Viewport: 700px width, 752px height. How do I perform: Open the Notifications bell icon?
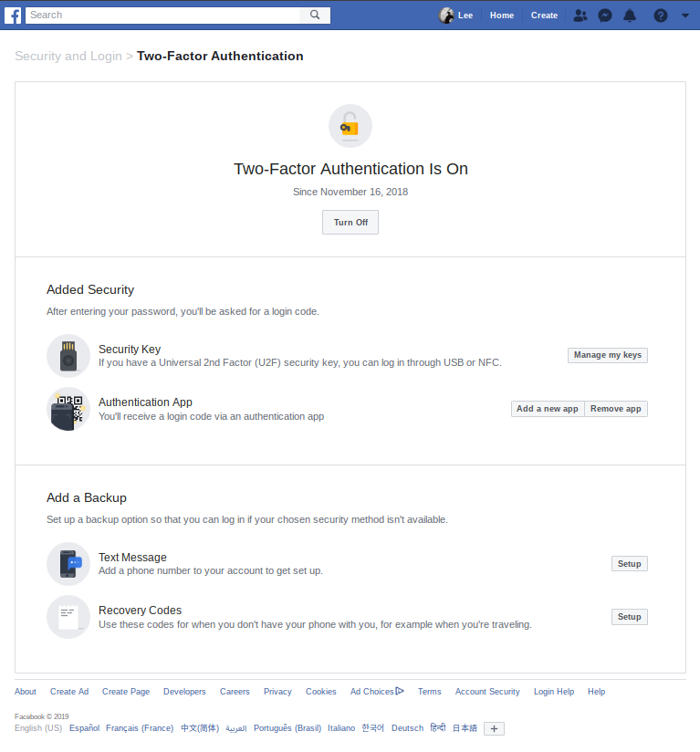630,16
